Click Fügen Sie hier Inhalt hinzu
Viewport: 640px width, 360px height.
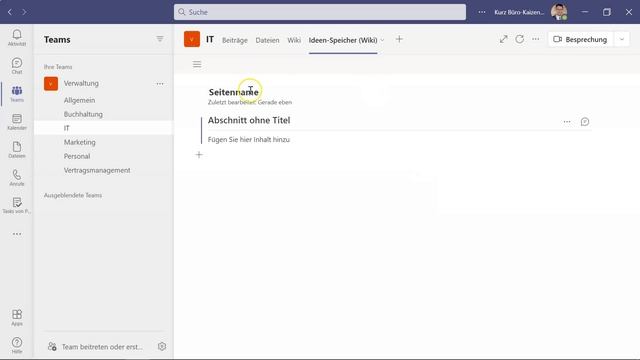(249, 140)
